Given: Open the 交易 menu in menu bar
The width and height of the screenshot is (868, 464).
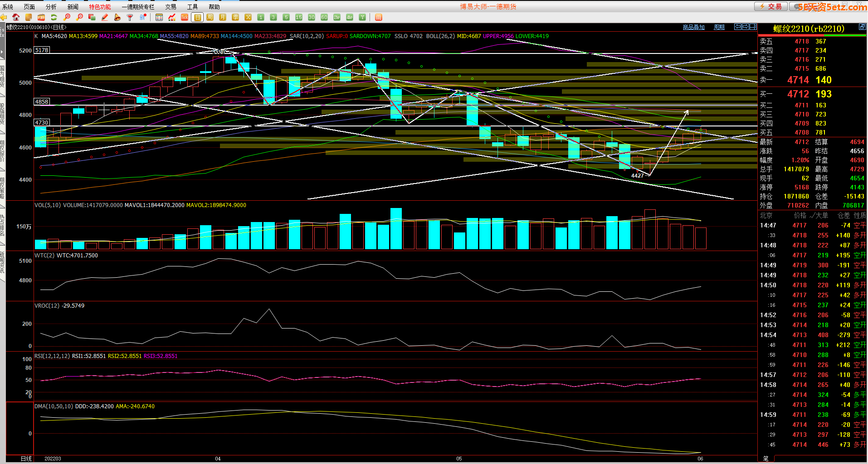Looking at the screenshot, I should 171,7.
